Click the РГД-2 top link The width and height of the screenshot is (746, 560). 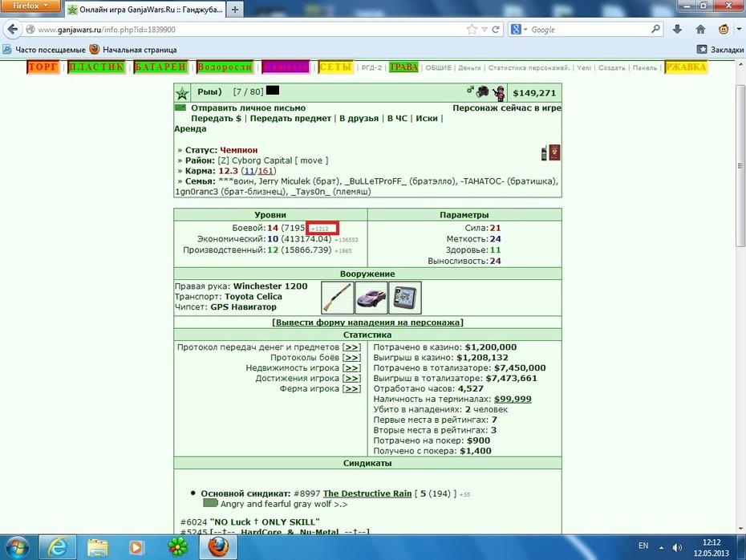click(371, 67)
